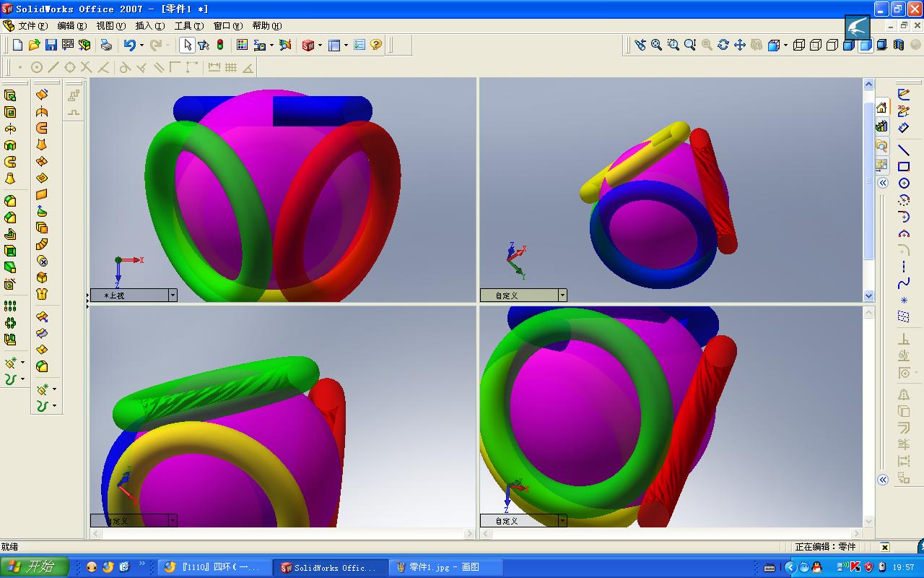Click the Line sketch tool

coord(904,150)
